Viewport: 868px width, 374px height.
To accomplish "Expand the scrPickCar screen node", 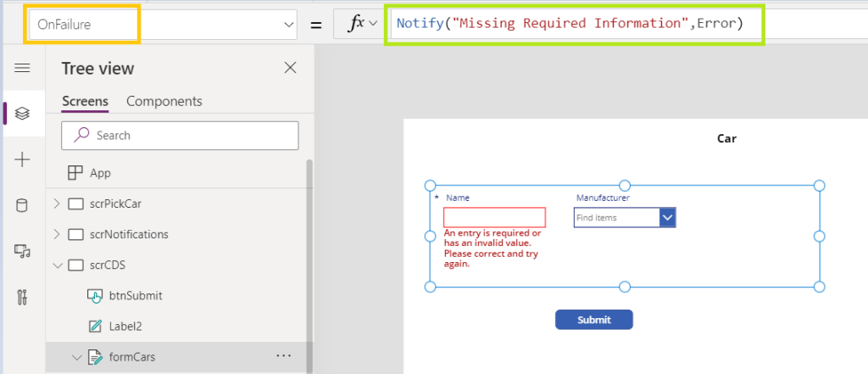I will [x=57, y=204].
